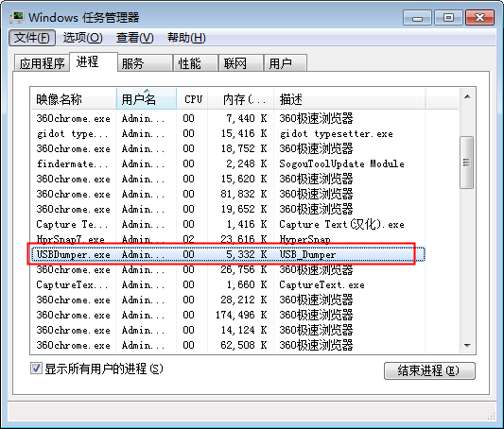
Task: Close the Task Manager window
Action: coord(479,18)
